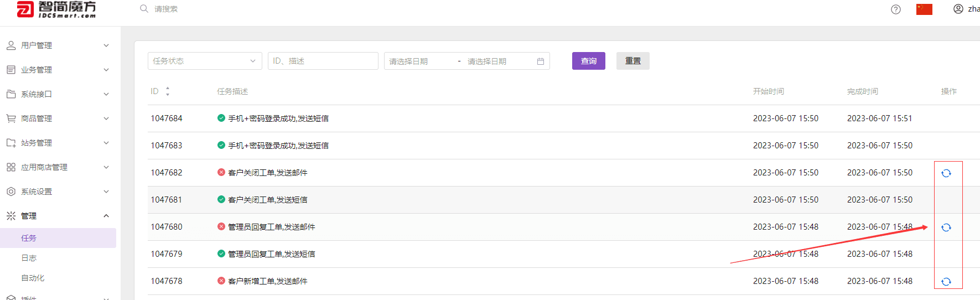Viewport: 980px width, 300px height.
Task: Click the ID、描述 input field
Action: (x=323, y=61)
